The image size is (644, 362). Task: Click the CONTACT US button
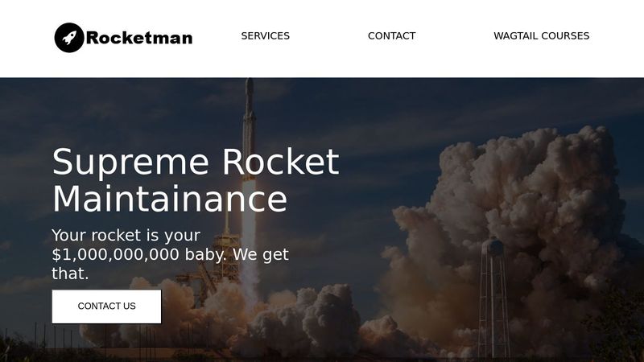pos(107,306)
